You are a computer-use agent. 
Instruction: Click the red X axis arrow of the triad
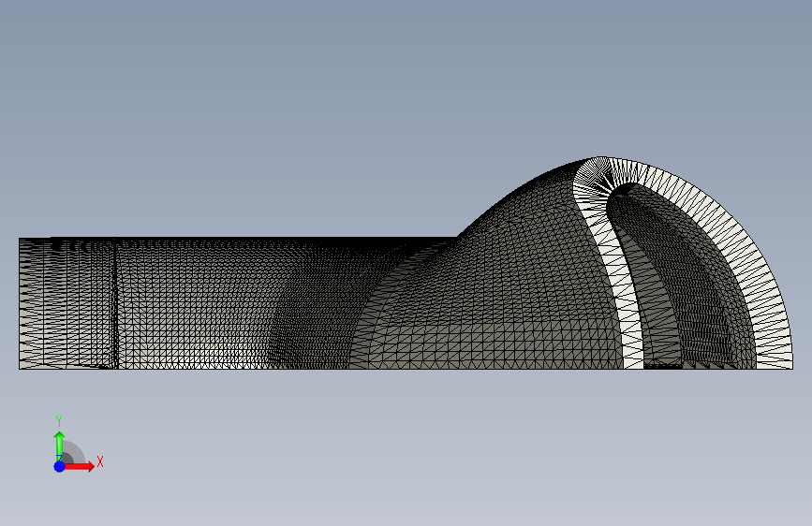[x=80, y=466]
